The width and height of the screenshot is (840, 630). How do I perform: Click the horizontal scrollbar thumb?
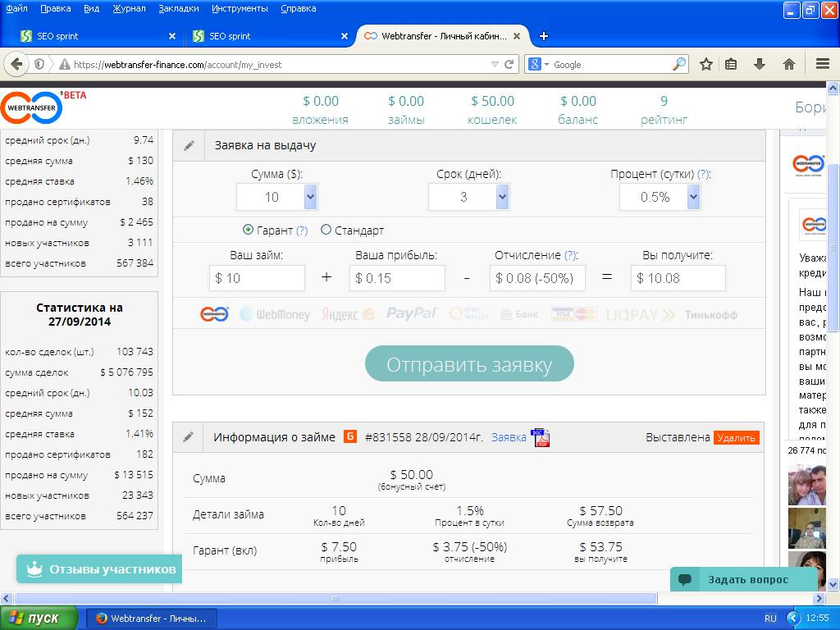click(336, 598)
